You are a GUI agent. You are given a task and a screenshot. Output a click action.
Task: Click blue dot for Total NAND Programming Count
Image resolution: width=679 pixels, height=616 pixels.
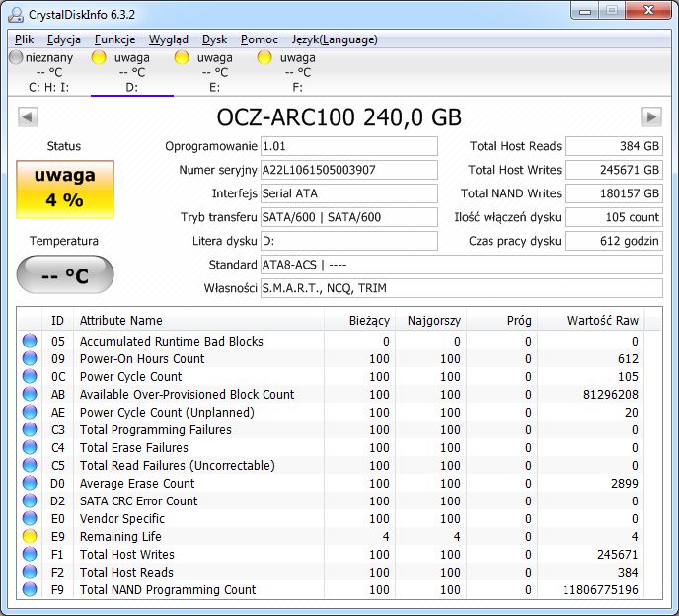point(30,589)
